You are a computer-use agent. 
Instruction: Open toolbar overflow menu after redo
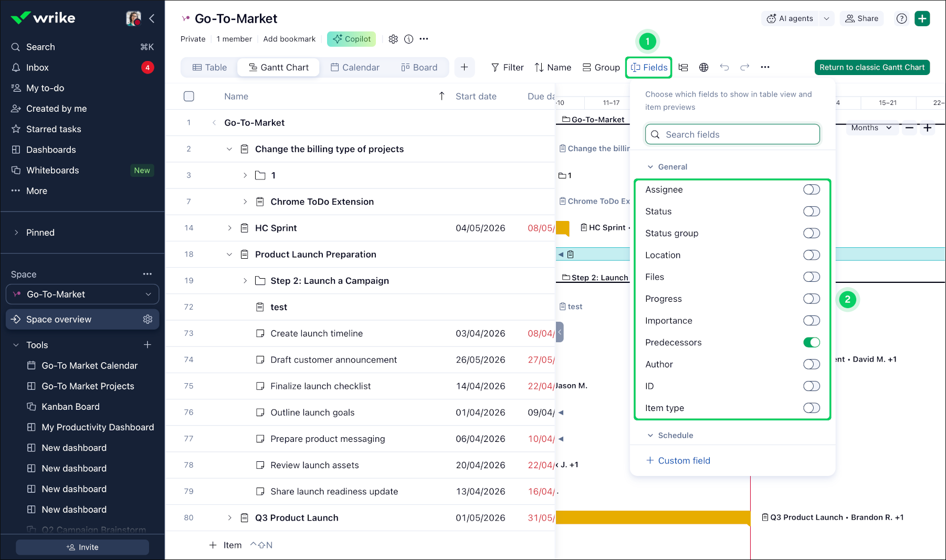point(765,67)
